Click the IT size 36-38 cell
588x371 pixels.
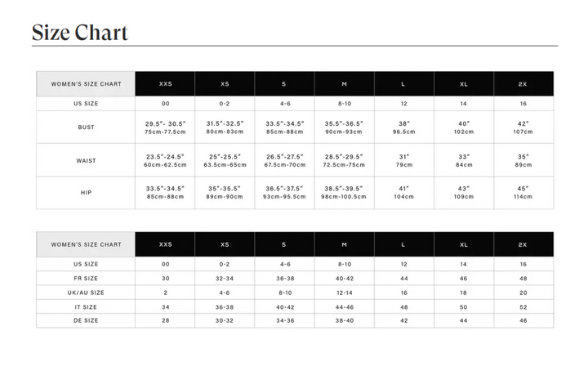(225, 306)
